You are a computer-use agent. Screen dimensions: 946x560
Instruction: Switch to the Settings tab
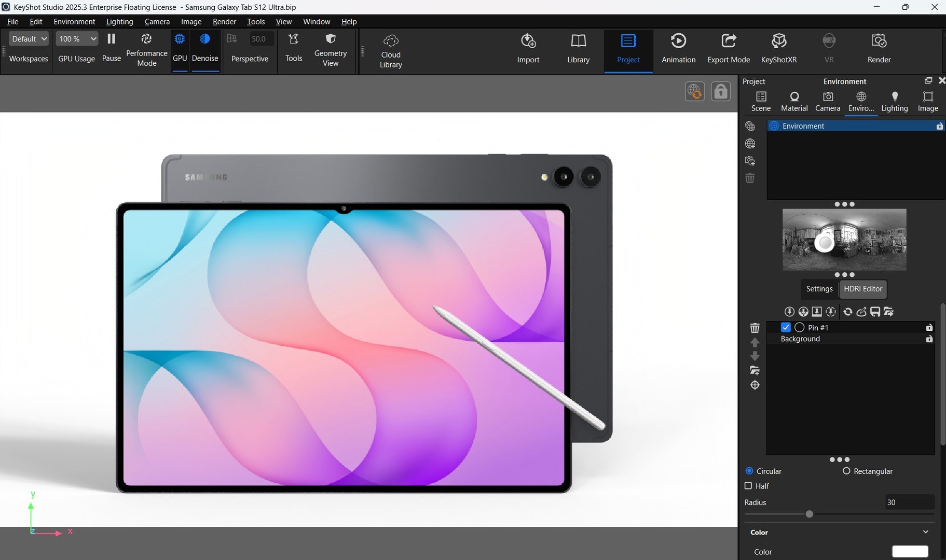pos(819,289)
